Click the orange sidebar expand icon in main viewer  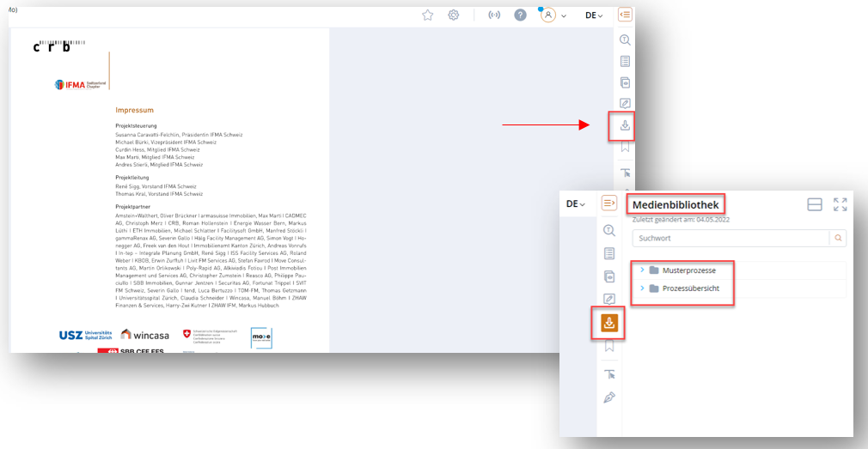point(625,15)
